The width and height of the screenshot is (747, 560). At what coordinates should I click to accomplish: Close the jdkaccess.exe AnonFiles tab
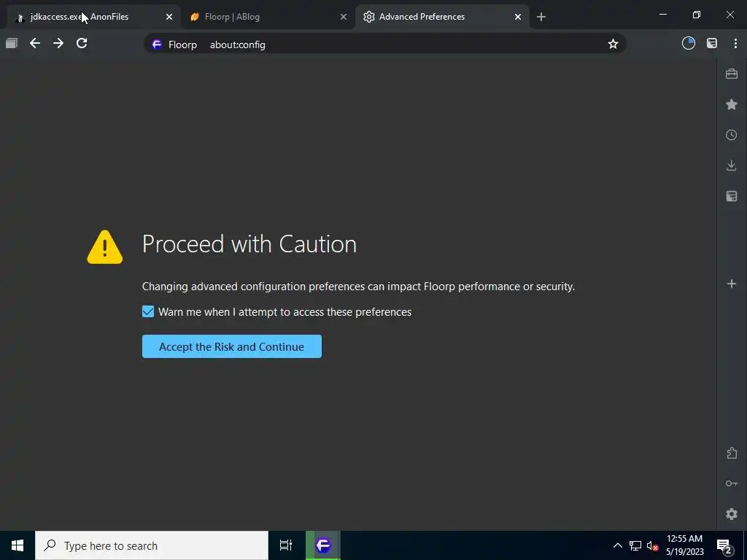pos(169,17)
